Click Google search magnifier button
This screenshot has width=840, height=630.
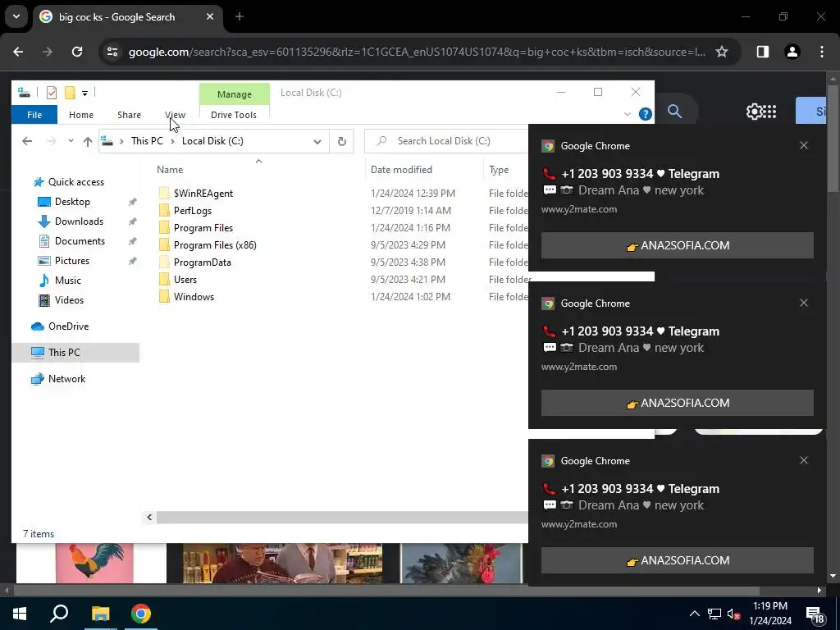point(674,112)
